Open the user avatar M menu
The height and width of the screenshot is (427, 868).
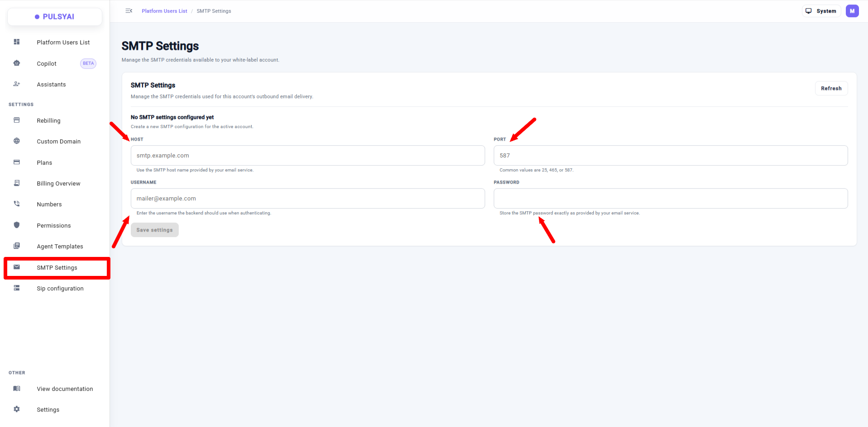click(x=852, y=11)
